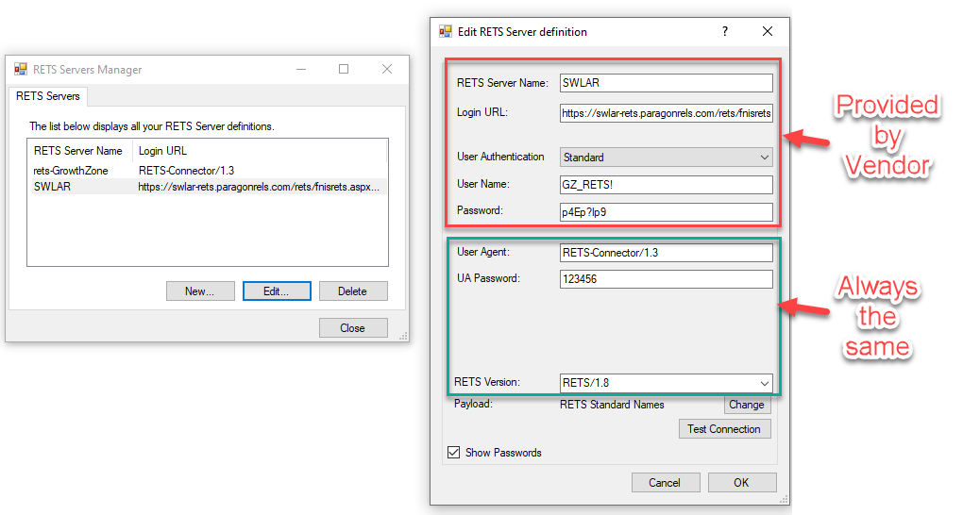Switch to the RETS Servers tab
This screenshot has height=515, width=980.
point(48,96)
